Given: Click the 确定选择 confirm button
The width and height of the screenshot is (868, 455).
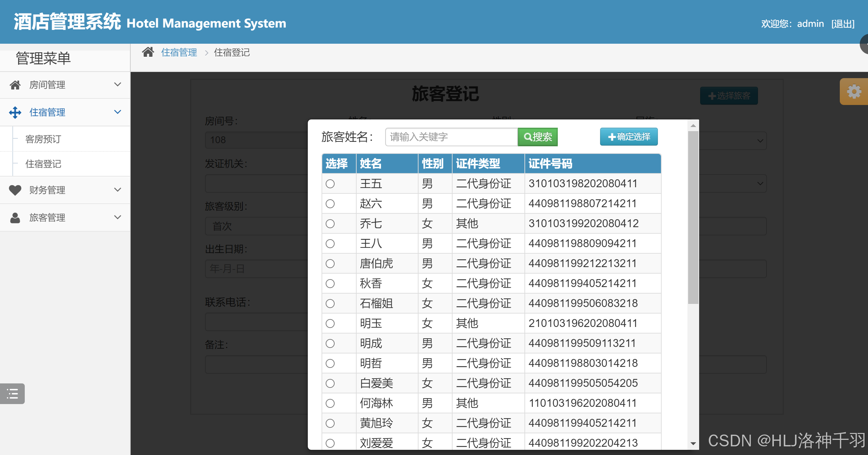Looking at the screenshot, I should [629, 137].
